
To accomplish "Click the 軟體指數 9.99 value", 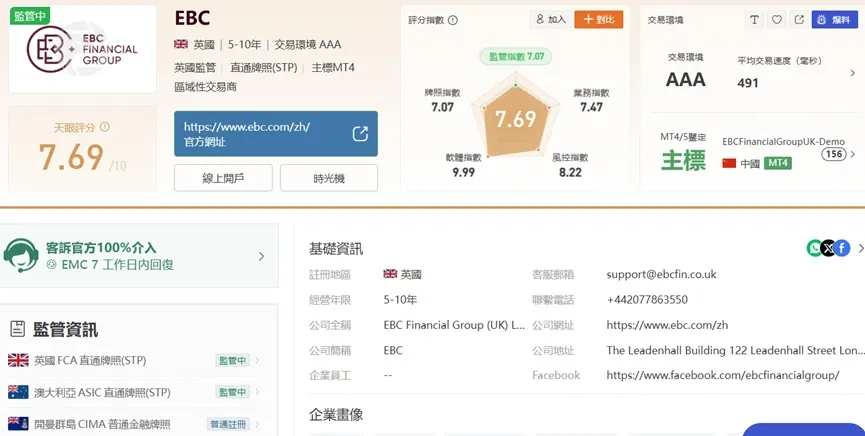I will [x=463, y=172].
